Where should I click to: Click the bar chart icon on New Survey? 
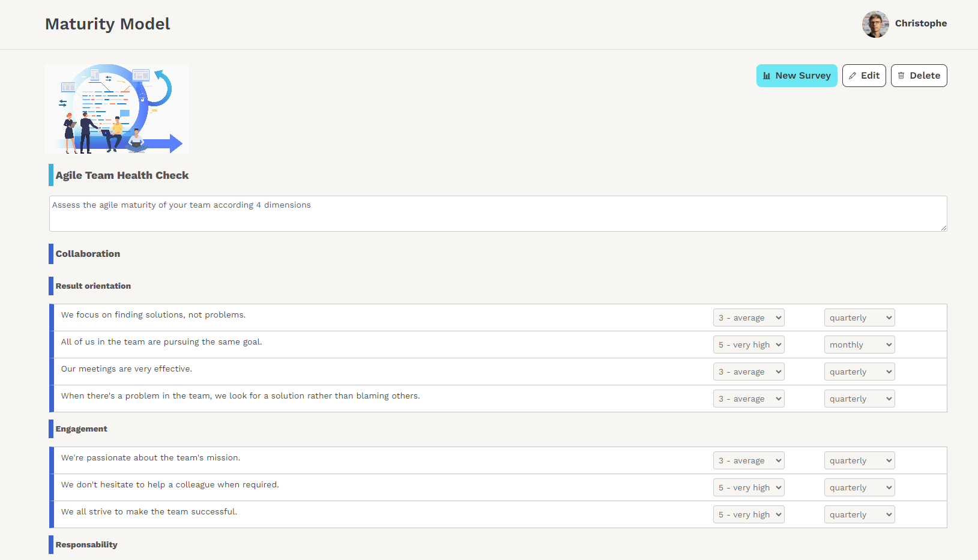pos(767,76)
